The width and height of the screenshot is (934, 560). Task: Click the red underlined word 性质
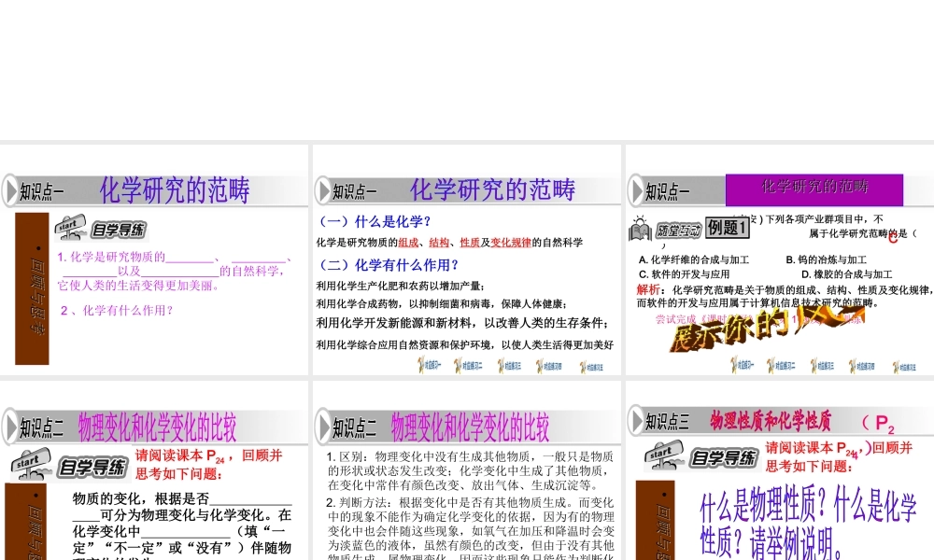coord(470,243)
